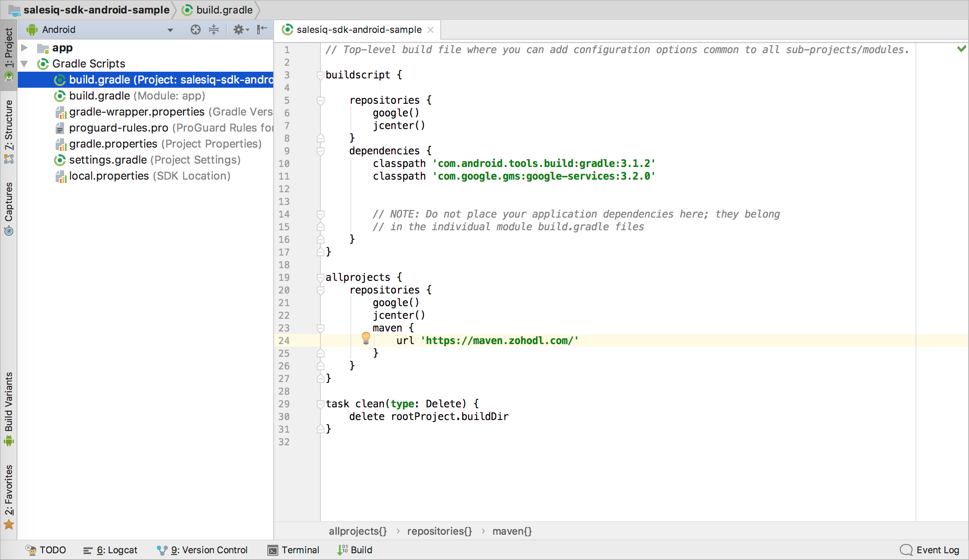This screenshot has height=560, width=969.
Task: Click salesiq-sdk-android-sample in navigation bar
Action: (96, 10)
